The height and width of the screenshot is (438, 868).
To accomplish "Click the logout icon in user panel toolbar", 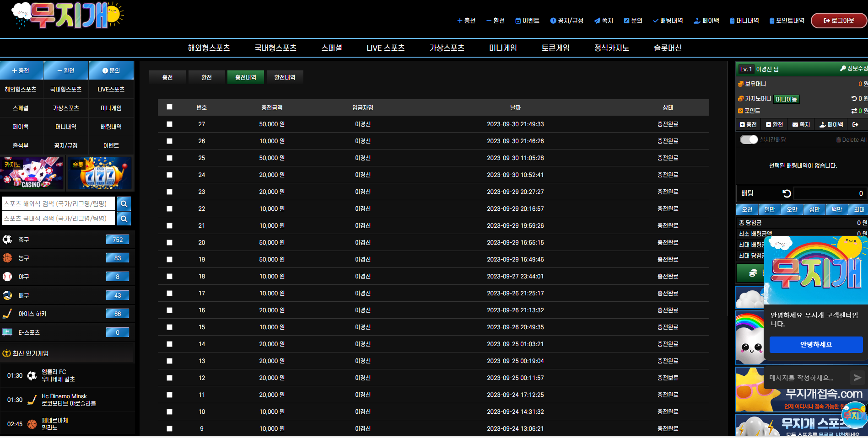I will 855,124.
